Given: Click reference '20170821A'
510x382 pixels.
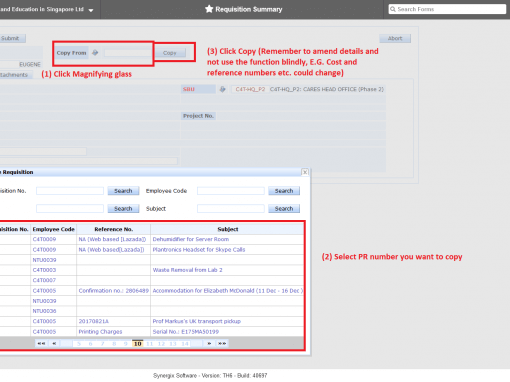Looking at the screenshot, I should [x=94, y=321].
